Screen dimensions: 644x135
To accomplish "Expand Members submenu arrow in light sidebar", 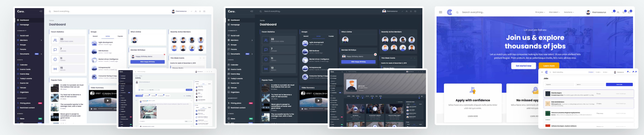I will click(x=41, y=40).
